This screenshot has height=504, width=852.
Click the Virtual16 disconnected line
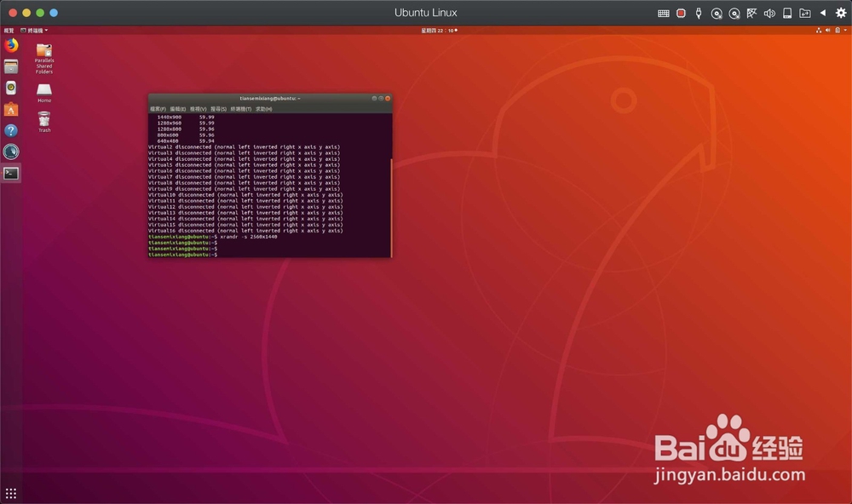click(245, 230)
